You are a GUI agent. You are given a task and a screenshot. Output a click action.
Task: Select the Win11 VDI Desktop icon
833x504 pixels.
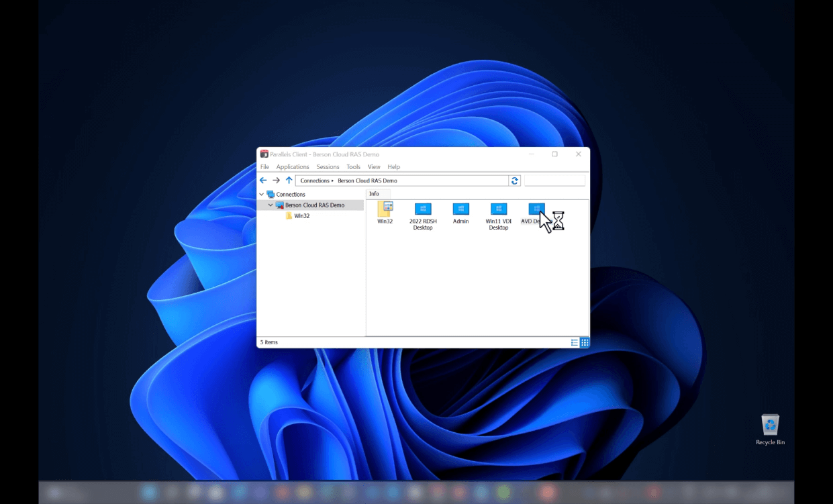click(498, 210)
